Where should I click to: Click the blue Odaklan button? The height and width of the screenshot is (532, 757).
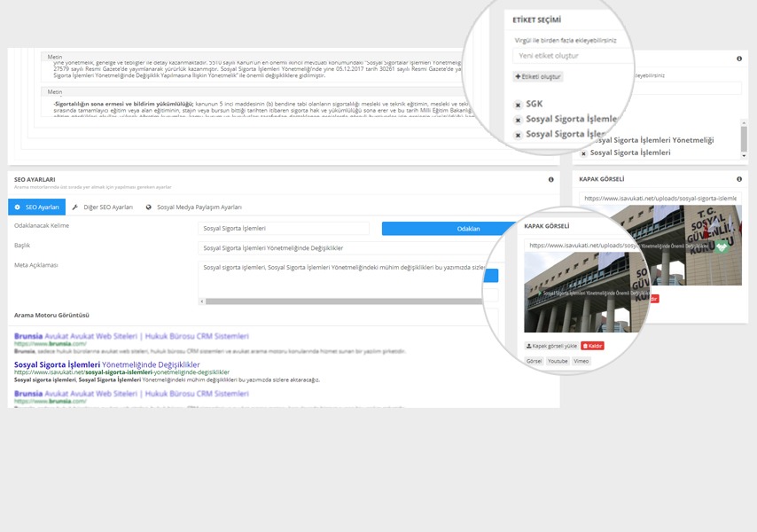449,229
